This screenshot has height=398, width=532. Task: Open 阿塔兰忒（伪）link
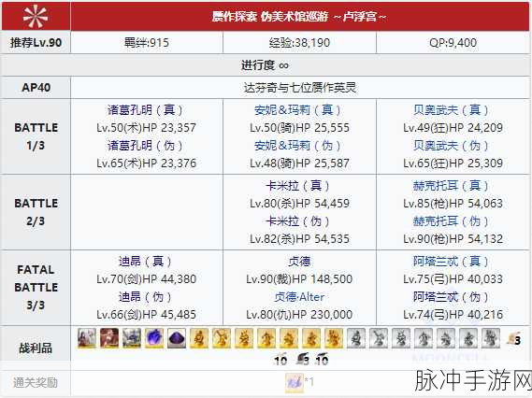452,297
